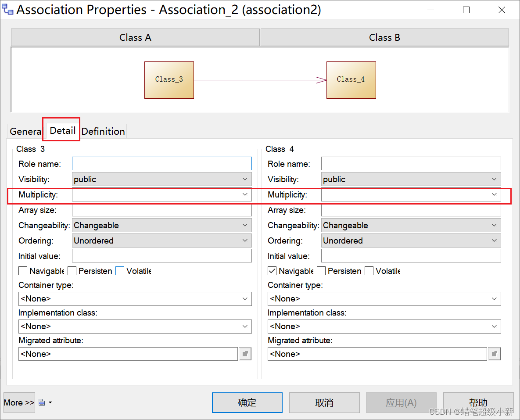Focus the Class_3 Role name field

coord(162,164)
